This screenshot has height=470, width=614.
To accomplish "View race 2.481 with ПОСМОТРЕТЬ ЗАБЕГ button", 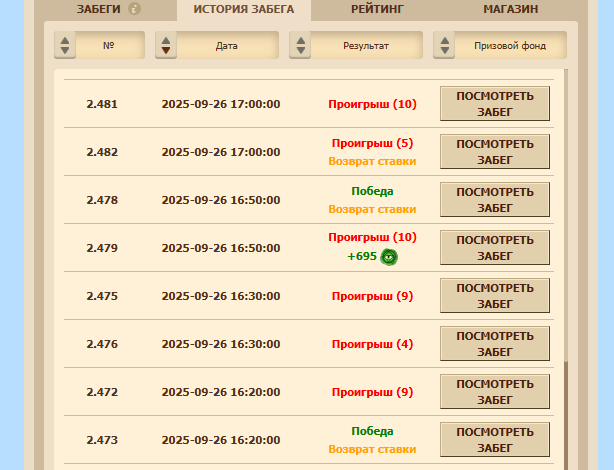I will 495,104.
